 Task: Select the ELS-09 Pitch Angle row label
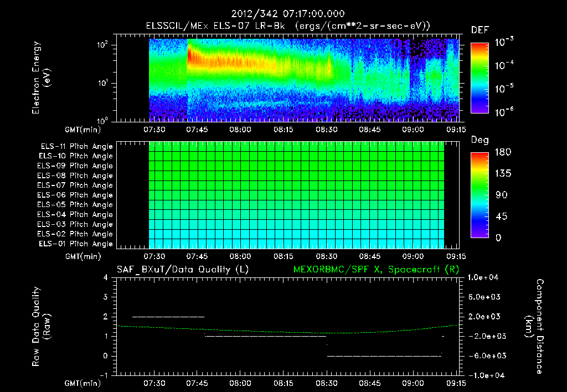[x=75, y=166]
